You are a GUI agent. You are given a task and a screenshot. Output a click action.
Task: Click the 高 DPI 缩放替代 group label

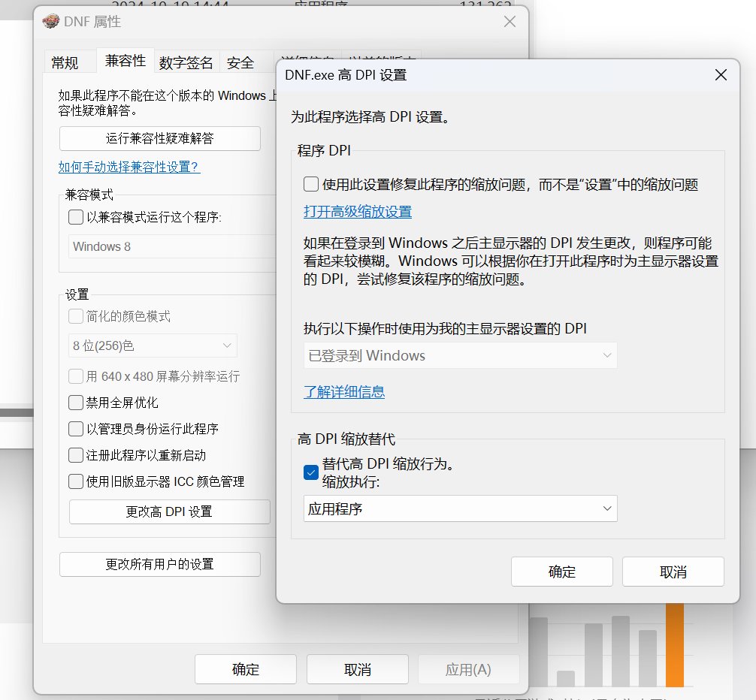tap(346, 439)
